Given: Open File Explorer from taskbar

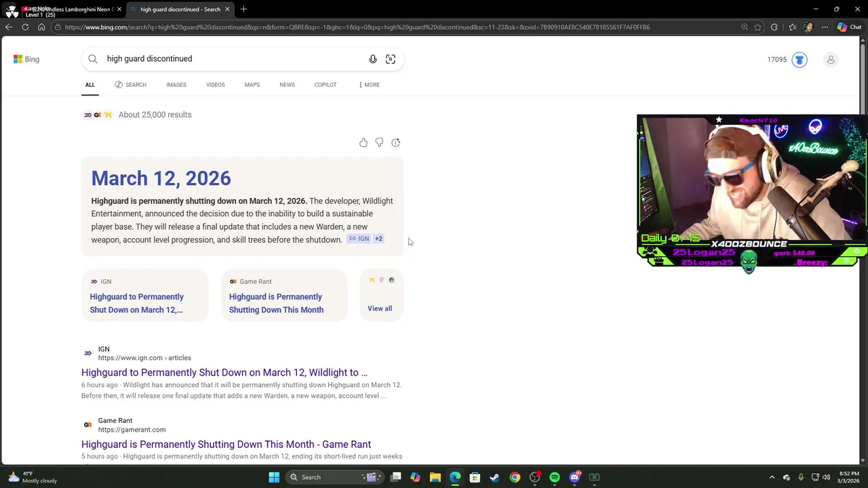Looking at the screenshot, I should [435, 477].
